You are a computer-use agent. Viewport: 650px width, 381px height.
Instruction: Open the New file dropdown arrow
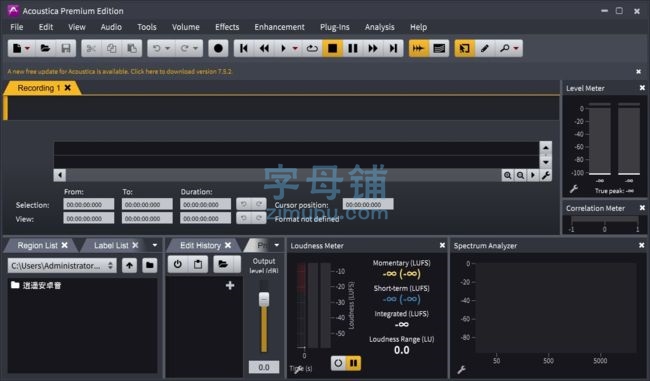pyautogui.click(x=27, y=49)
